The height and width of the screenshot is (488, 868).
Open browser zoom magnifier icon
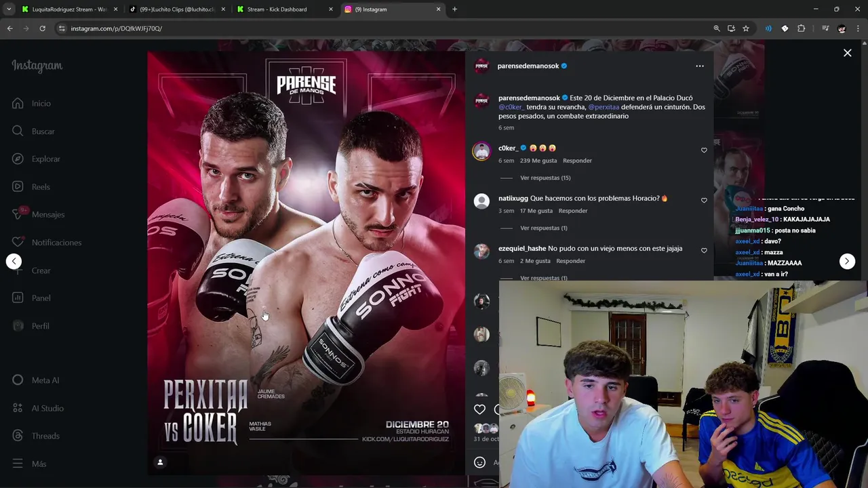tap(717, 28)
